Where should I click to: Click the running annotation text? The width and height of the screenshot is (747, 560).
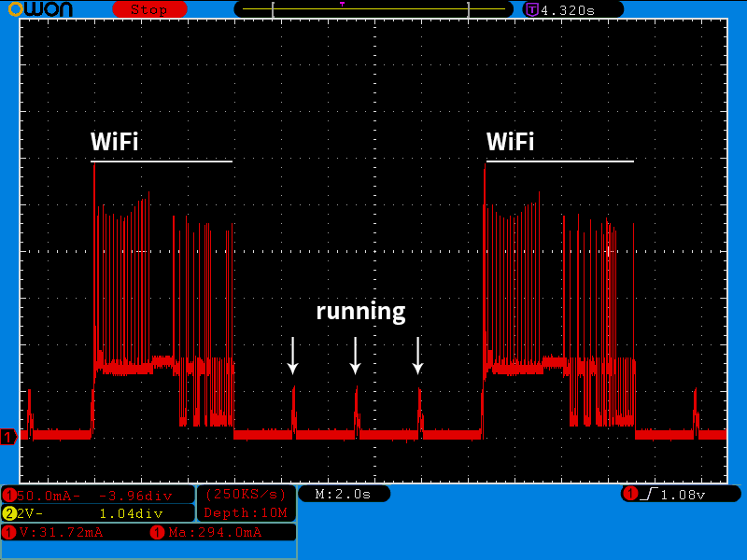[x=360, y=311]
